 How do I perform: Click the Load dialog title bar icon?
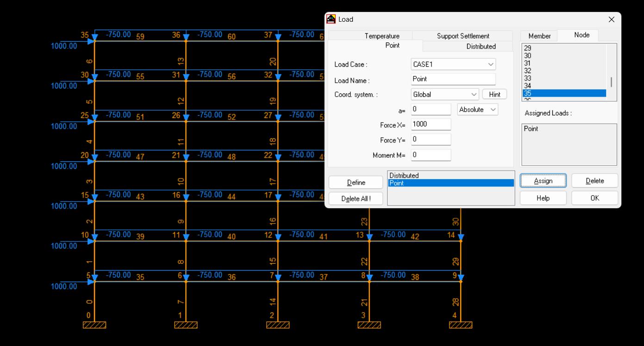[331, 19]
